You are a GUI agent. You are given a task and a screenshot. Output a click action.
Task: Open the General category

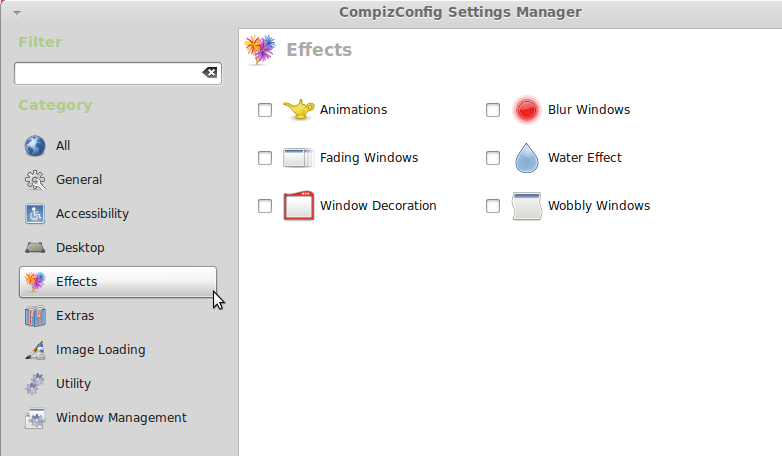79,180
